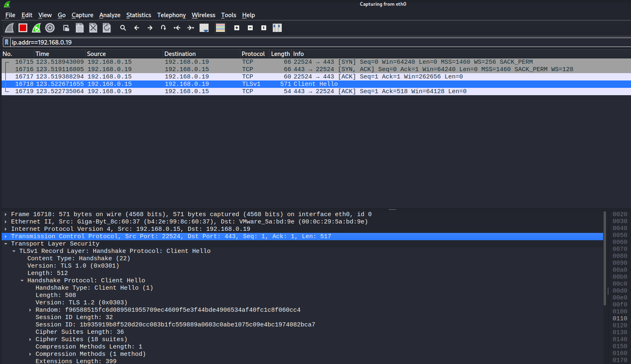Select packet 16715 SYN row
Screen dimensions: 631x364
[316, 62]
